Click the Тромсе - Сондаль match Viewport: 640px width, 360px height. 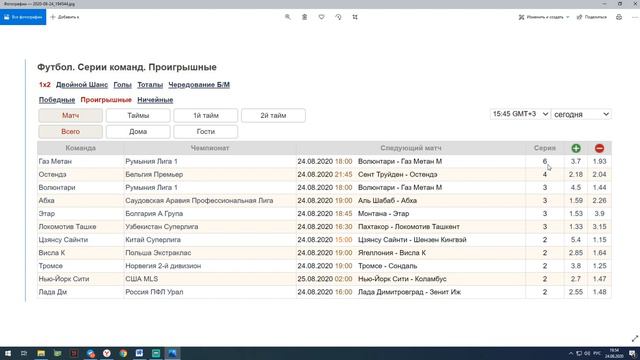(387, 266)
